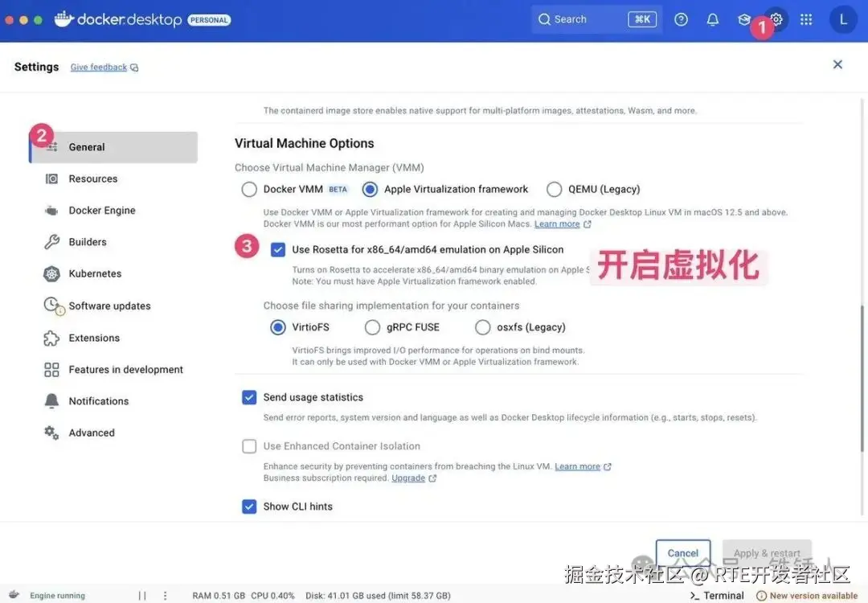This screenshot has width=868, height=603.
Task: Click the Kubernetes wheel icon
Action: point(51,273)
